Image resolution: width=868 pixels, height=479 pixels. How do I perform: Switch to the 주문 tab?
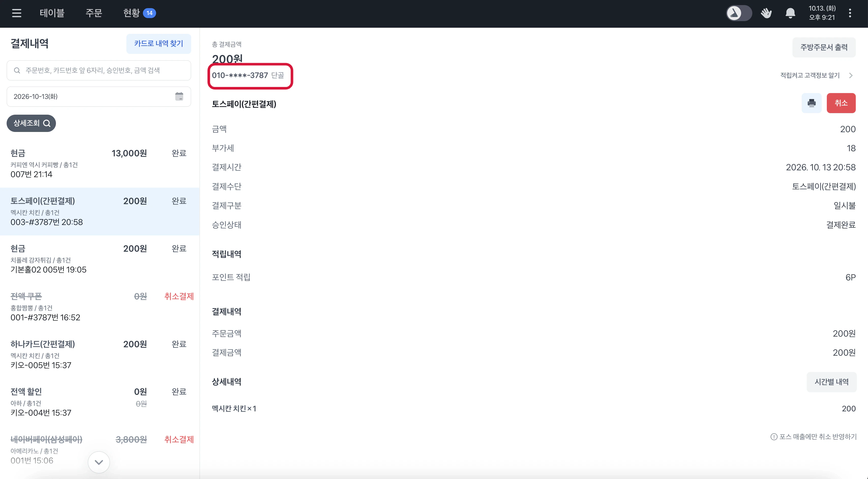pos(94,13)
